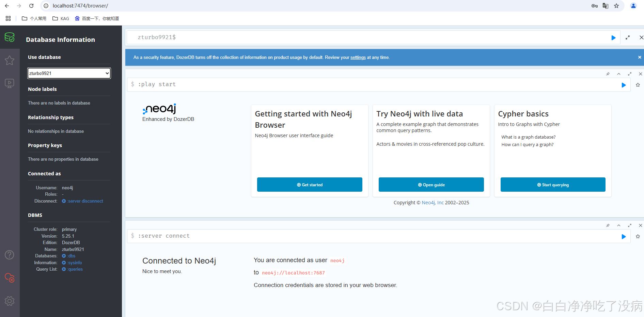Collapse the :server connect frame
Viewport: 644px width, 317px height.
[x=619, y=225]
